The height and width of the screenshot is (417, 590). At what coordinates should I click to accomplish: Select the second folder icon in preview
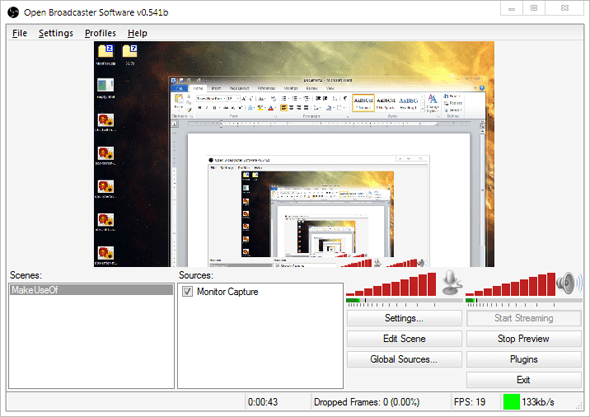130,51
